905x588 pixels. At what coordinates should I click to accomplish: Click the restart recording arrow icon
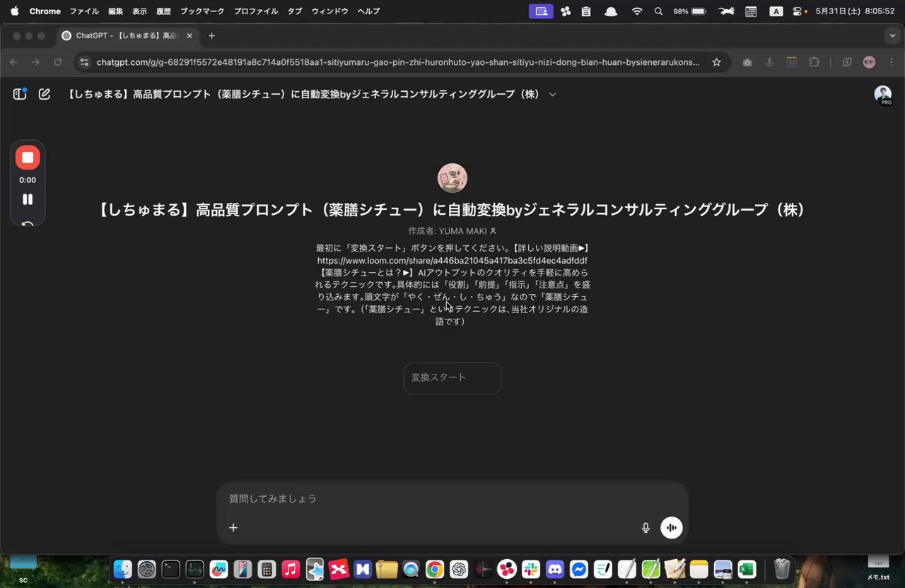(28, 225)
